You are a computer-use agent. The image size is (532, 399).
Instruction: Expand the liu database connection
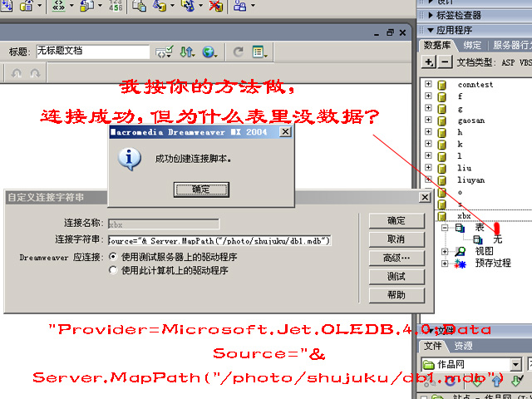[x=428, y=168]
